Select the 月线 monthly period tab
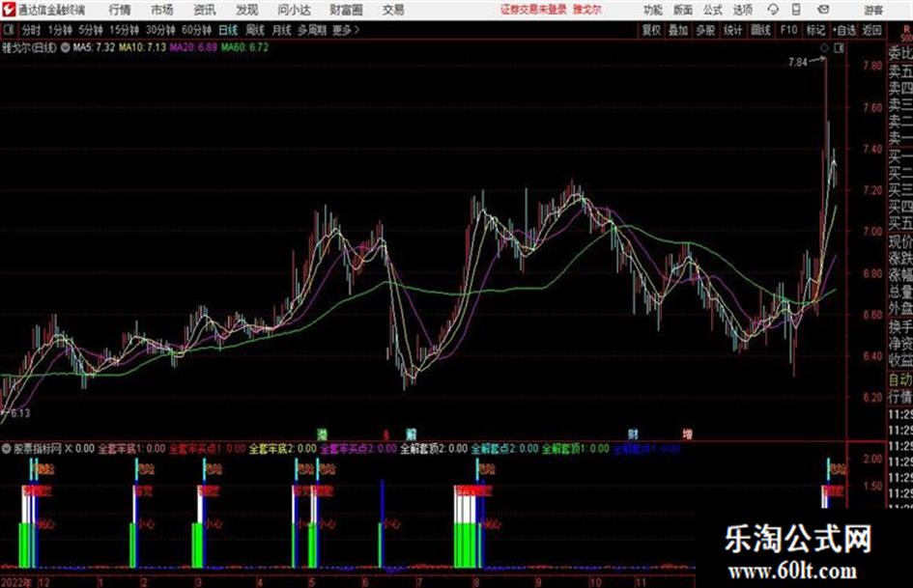The image size is (913, 588). pyautogui.click(x=281, y=30)
